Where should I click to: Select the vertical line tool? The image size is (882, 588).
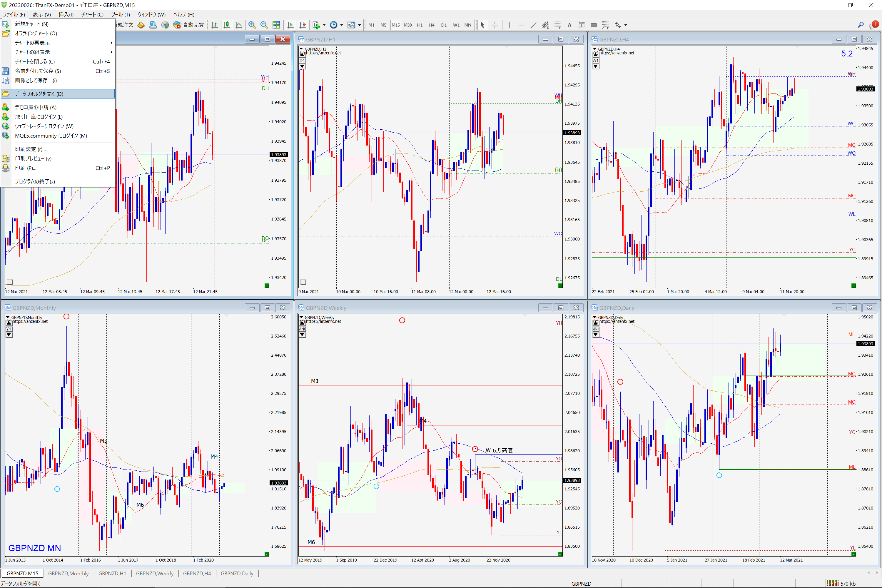point(509,25)
